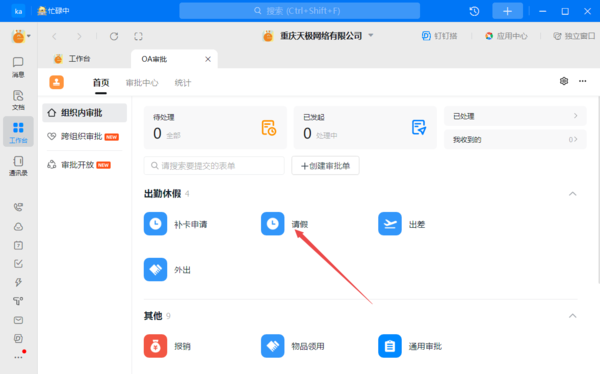This screenshot has width=600, height=374.
Task: Open the 已发起 initiated card
Action: (365, 127)
